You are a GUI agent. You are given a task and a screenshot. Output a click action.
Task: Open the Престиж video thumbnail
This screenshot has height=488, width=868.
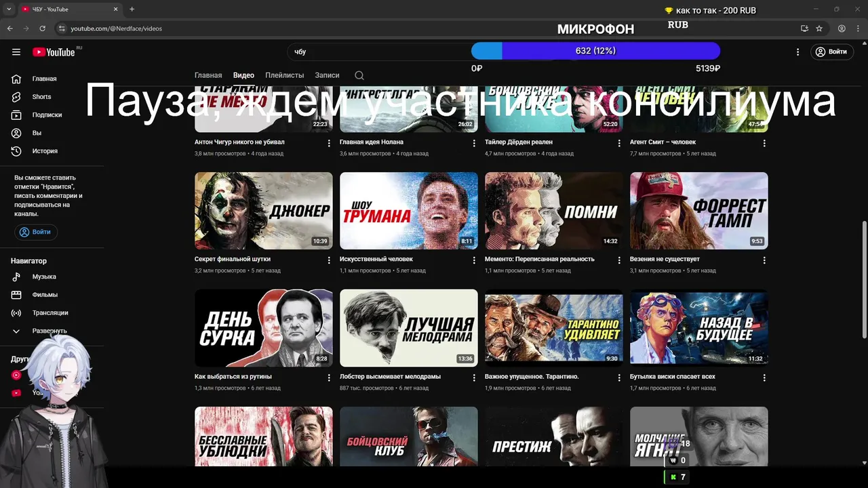(x=554, y=436)
